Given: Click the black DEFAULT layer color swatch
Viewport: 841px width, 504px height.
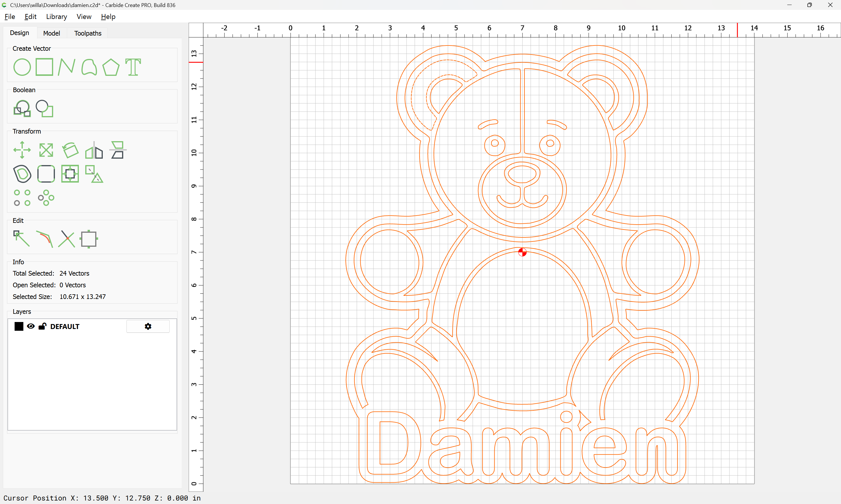Looking at the screenshot, I should click(19, 326).
